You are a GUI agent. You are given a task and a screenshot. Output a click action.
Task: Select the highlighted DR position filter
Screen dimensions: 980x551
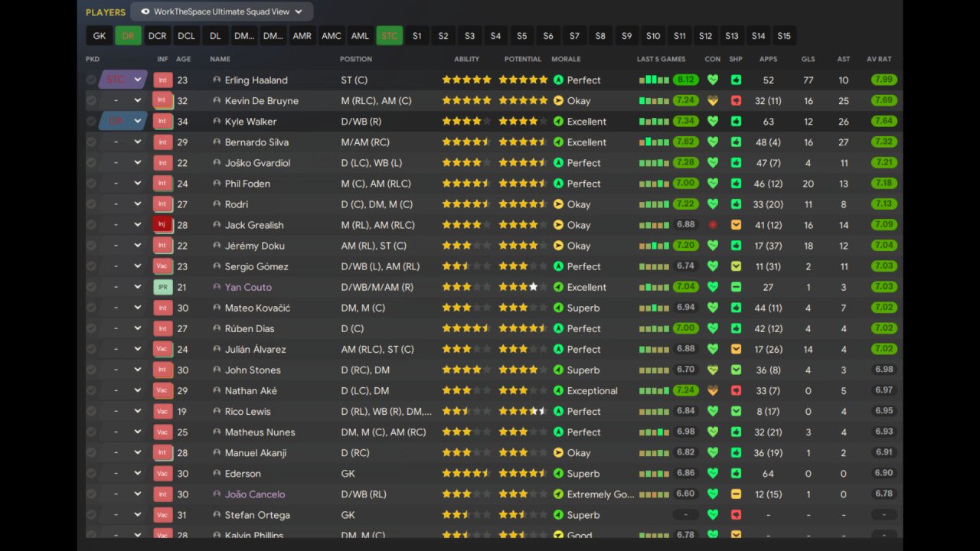pos(128,36)
